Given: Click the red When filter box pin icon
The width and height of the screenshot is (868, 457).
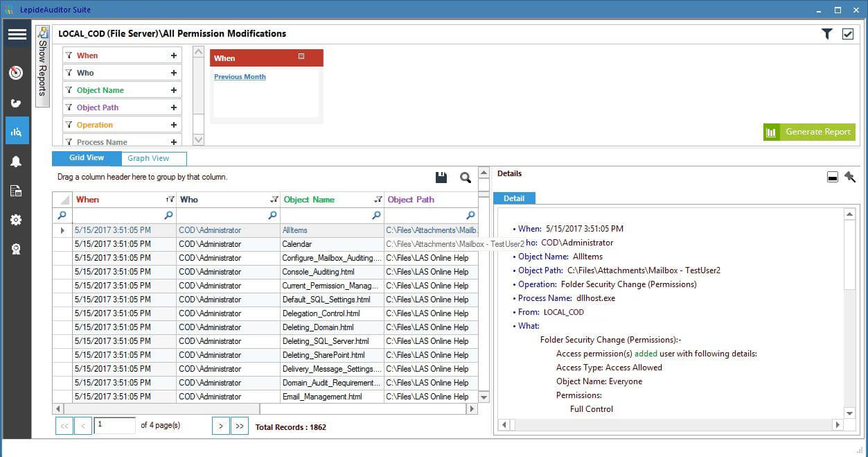Looking at the screenshot, I should (301, 56).
